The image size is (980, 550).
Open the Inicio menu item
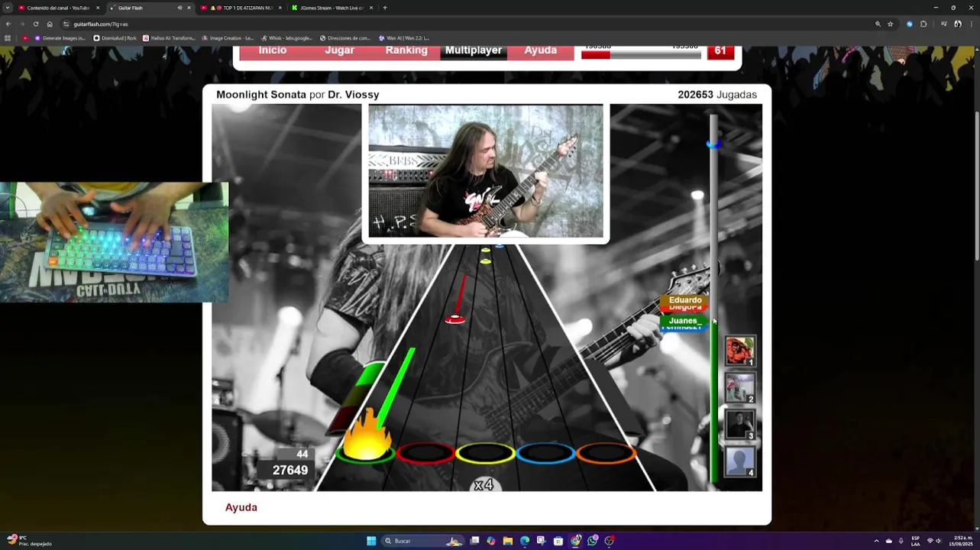coord(273,50)
